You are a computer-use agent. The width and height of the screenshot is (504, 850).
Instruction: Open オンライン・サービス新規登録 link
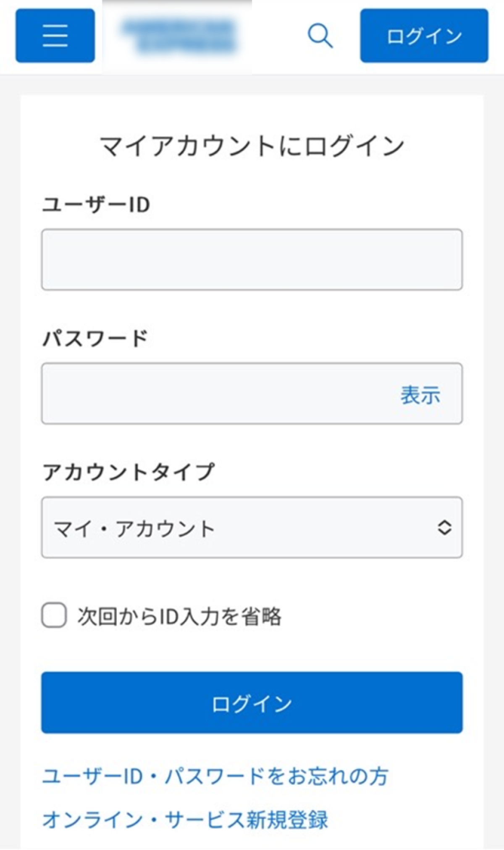(x=185, y=820)
